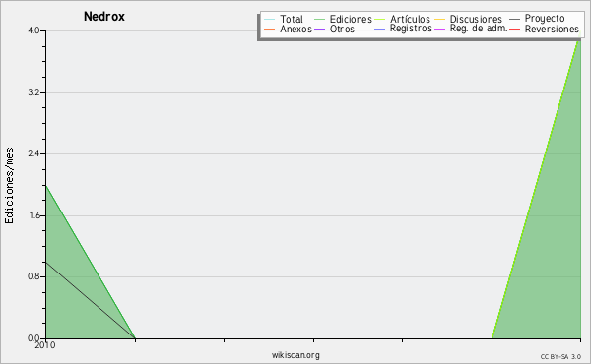Click the Ediciones legend label
The image size is (591, 364).
click(351, 19)
